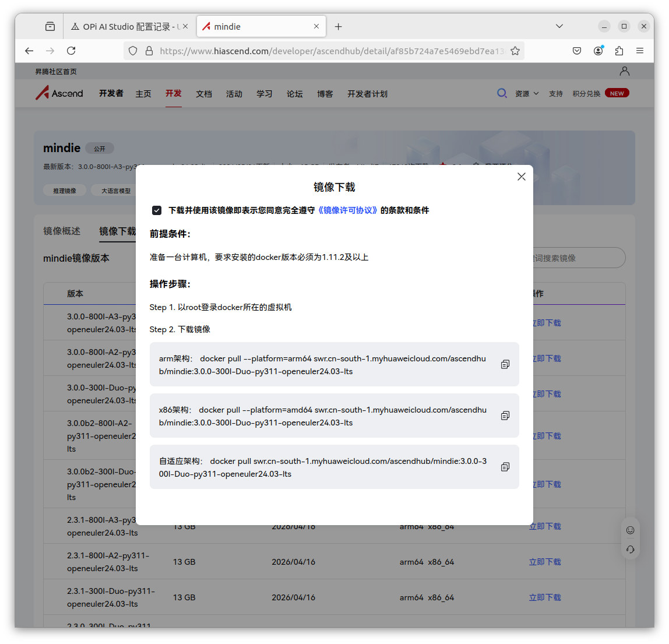The width and height of the screenshot is (669, 644).
Task: Click the smiley feedback icon
Action: (x=630, y=530)
